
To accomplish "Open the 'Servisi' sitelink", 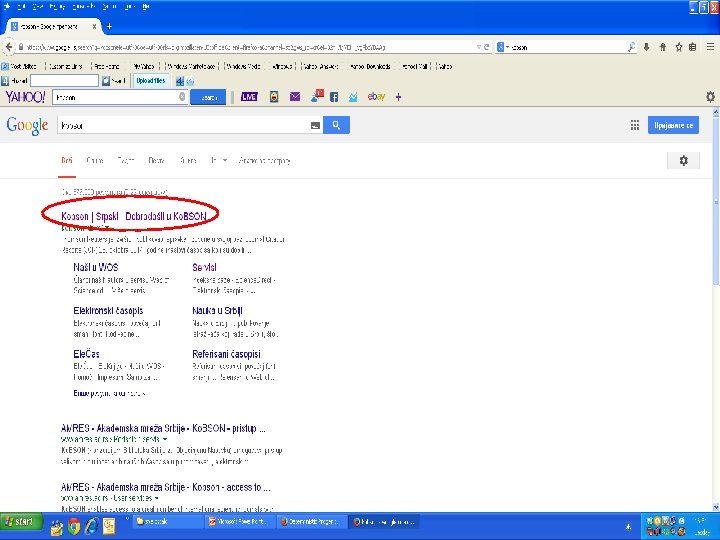I will pos(204,267).
